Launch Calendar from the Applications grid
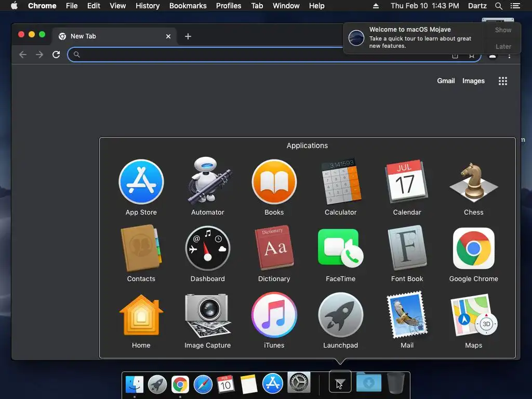 407,181
